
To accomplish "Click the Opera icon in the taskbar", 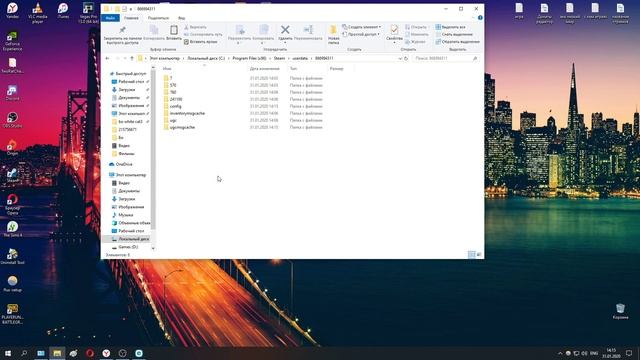I will click(90, 353).
